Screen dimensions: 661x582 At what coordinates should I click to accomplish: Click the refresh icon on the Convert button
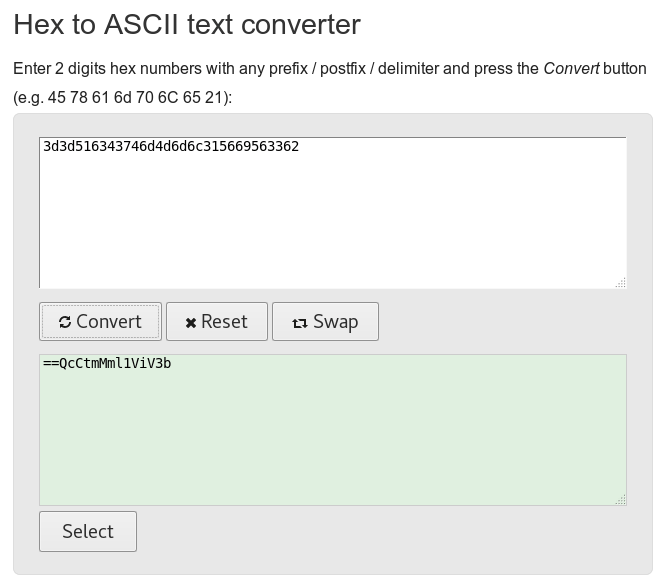[65, 322]
